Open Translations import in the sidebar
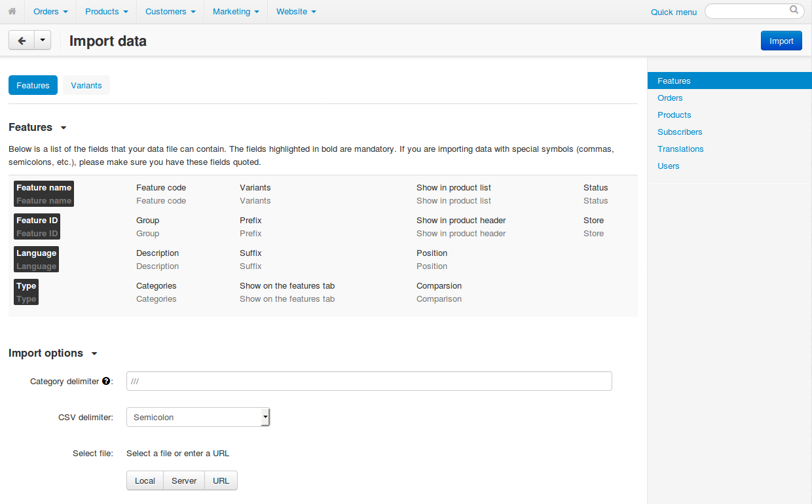Viewport: 812px width, 504px height. [x=680, y=149]
